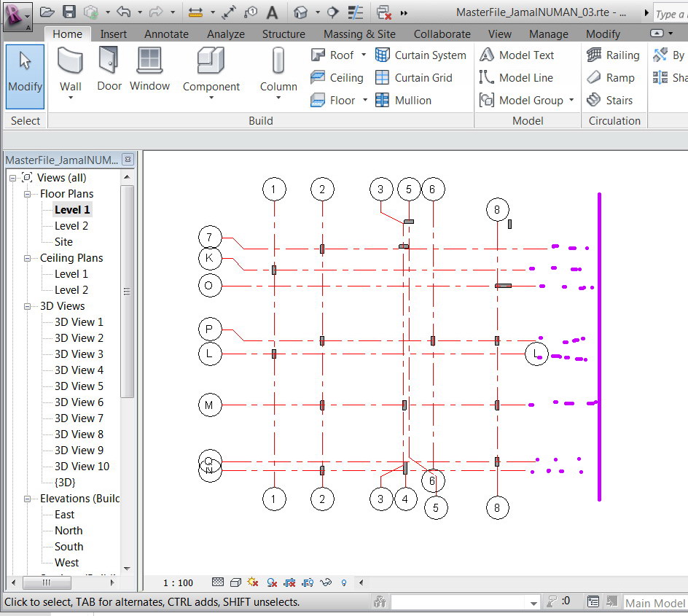Viewport: 688px width, 616px height.
Task: Toggle Sun Path off/on icon
Action: pyautogui.click(x=253, y=582)
